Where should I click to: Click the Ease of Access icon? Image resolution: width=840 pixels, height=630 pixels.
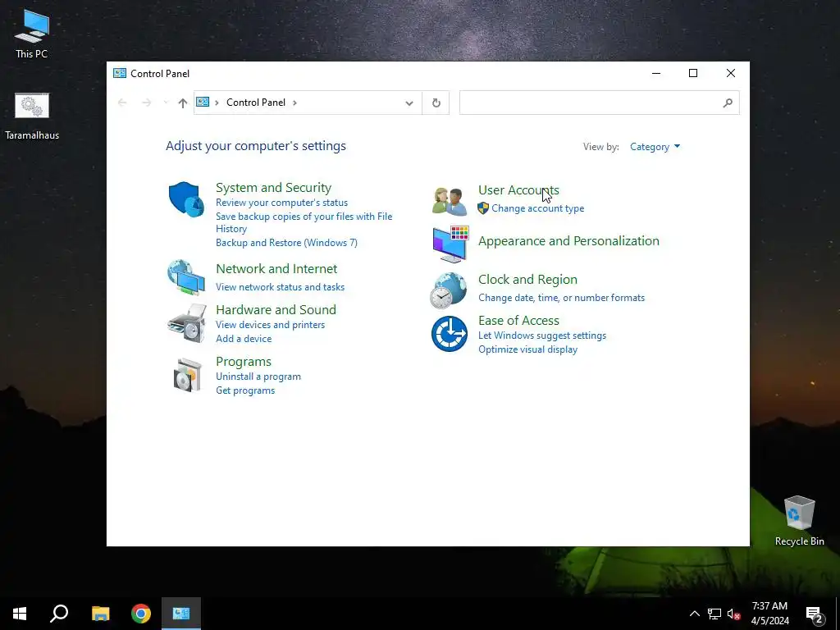(x=450, y=334)
